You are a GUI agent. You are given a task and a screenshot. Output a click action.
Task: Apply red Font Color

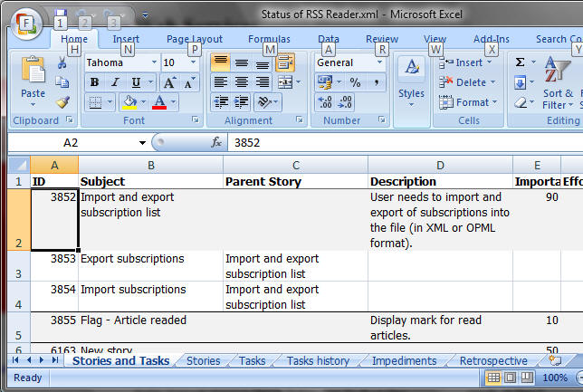pos(159,102)
